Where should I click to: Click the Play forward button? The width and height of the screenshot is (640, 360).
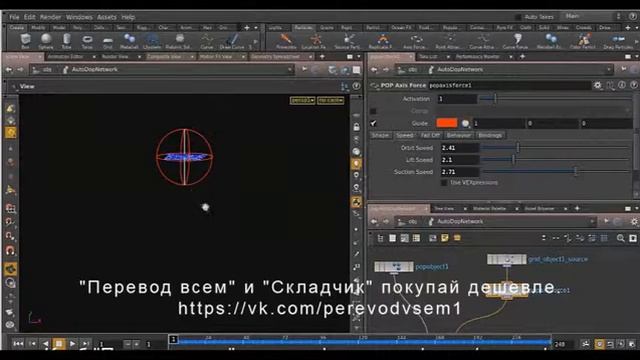click(72, 344)
